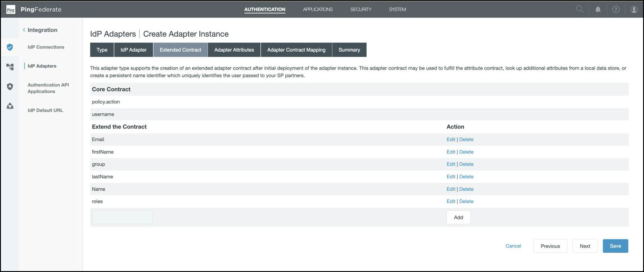Switch to the Adapter Attributes tab
The width and height of the screenshot is (644, 272).
(x=234, y=50)
